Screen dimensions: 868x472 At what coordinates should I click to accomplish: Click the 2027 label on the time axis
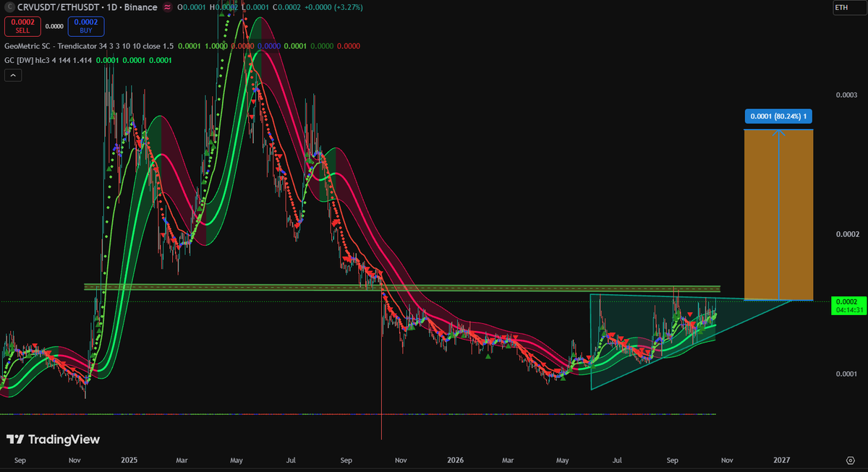tap(781, 460)
